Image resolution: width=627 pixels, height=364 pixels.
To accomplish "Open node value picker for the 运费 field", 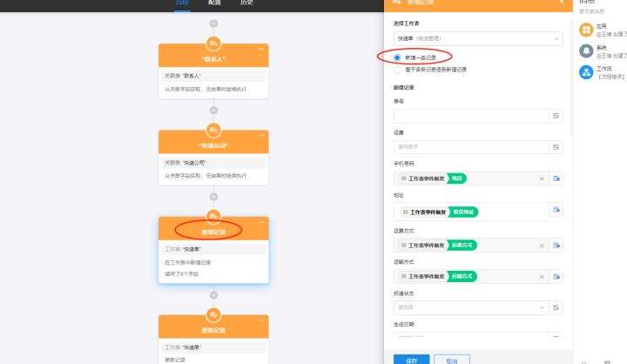I will 556,147.
